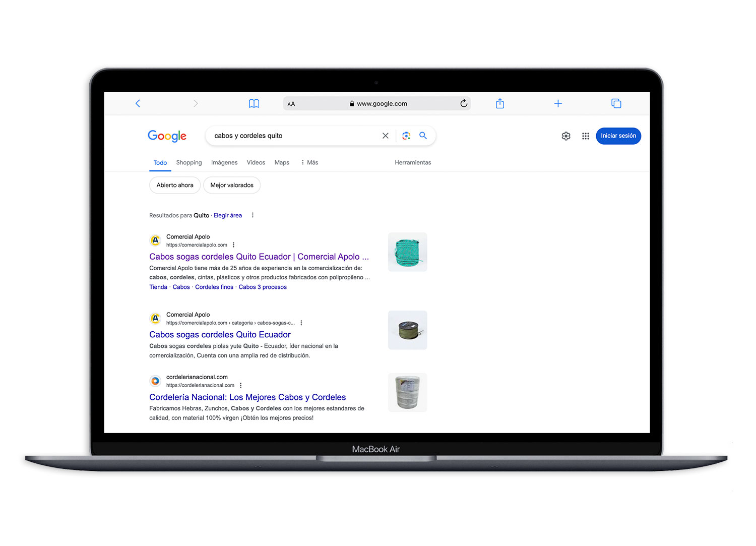Open Cabos sogas cordeles Quito Ecuador | Comercial Apolo
756x546 pixels.
259,257
